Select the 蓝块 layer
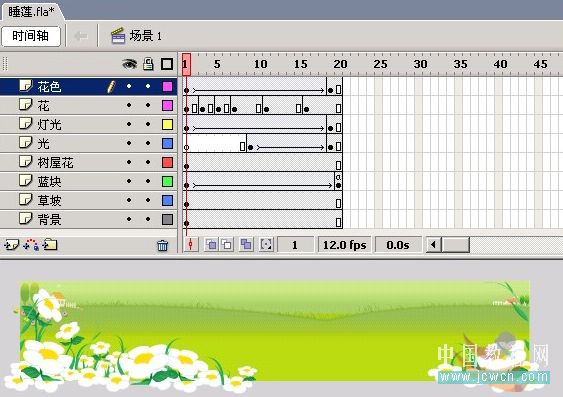 click(89, 182)
